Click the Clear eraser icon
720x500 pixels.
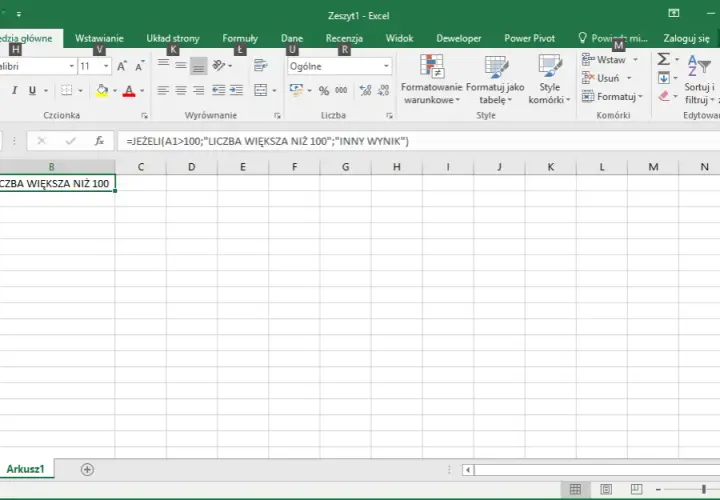click(664, 96)
